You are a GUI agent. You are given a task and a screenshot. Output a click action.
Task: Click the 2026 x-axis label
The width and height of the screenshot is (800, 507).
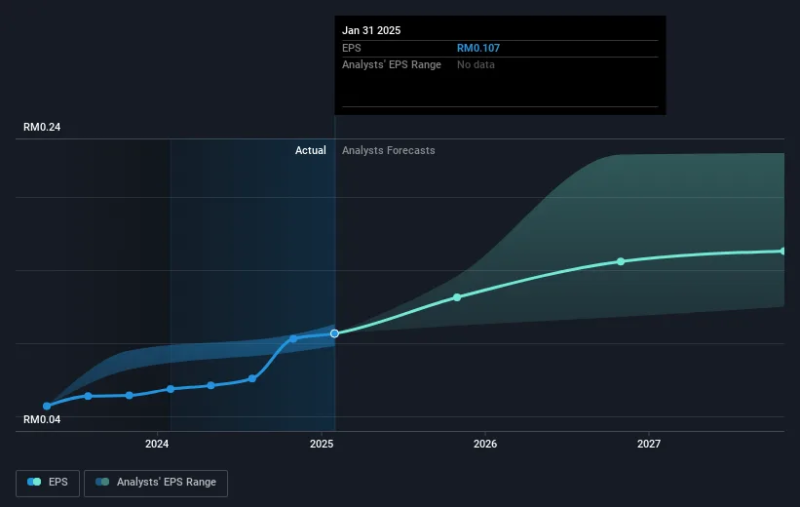485,443
